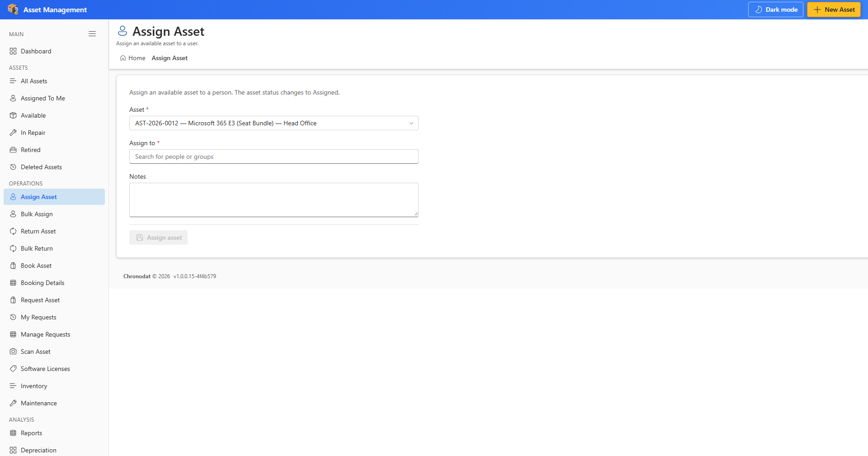Click the Retired archive icon
Viewport: 868px width, 456px height.
pos(13,150)
